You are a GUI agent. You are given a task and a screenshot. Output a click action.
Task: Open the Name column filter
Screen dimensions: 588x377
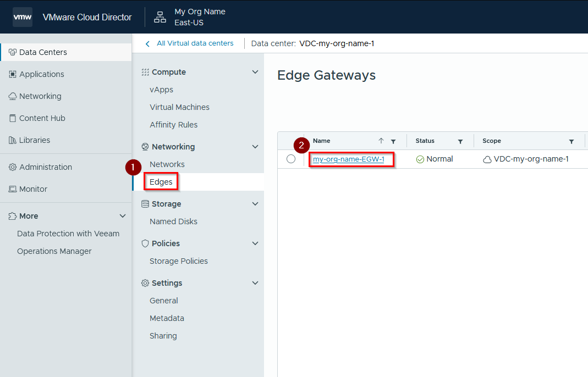pyautogui.click(x=393, y=141)
